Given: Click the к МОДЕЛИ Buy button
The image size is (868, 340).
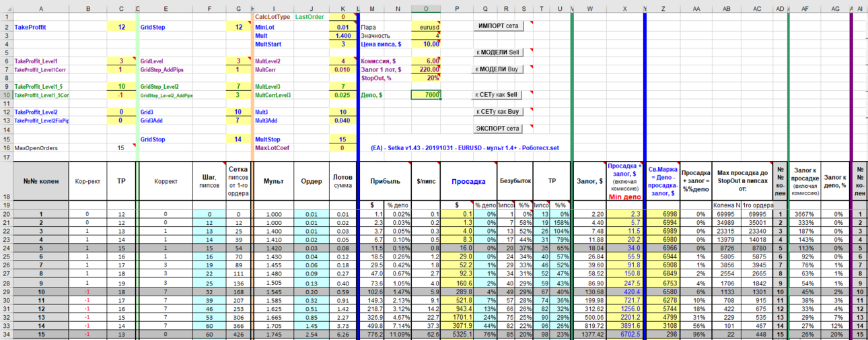Looking at the screenshot, I should pos(499,69).
